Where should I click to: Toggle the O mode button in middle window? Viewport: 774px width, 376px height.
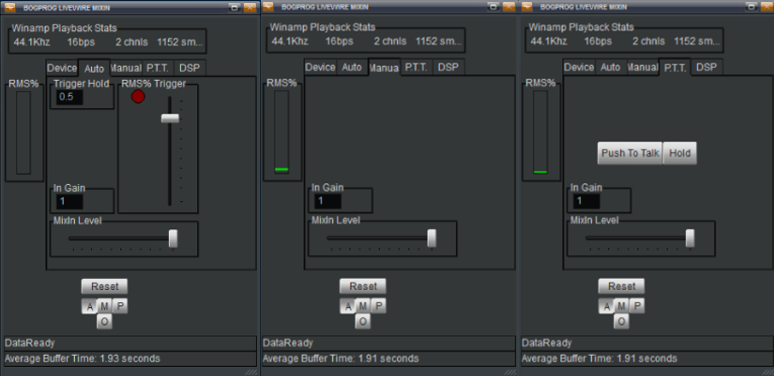pyautogui.click(x=363, y=322)
